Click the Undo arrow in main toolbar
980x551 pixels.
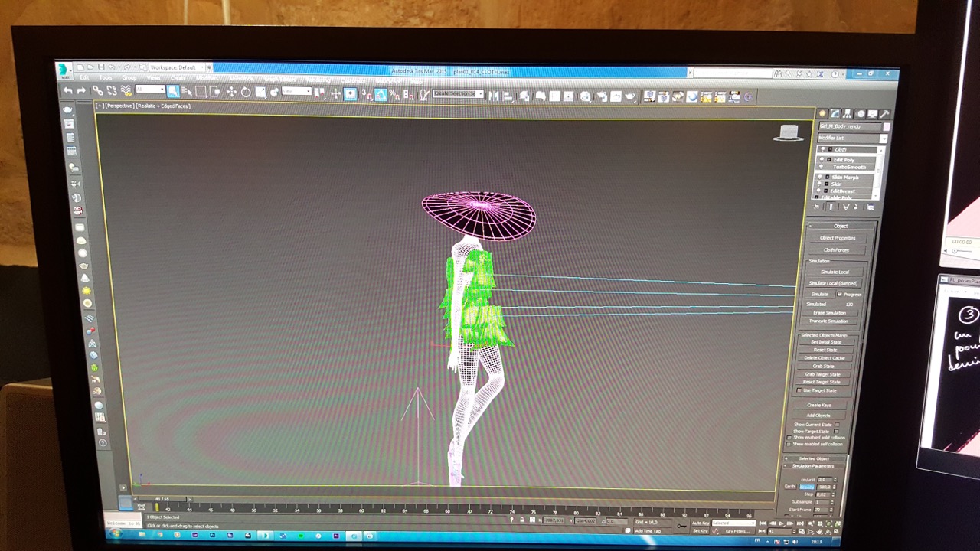67,90
